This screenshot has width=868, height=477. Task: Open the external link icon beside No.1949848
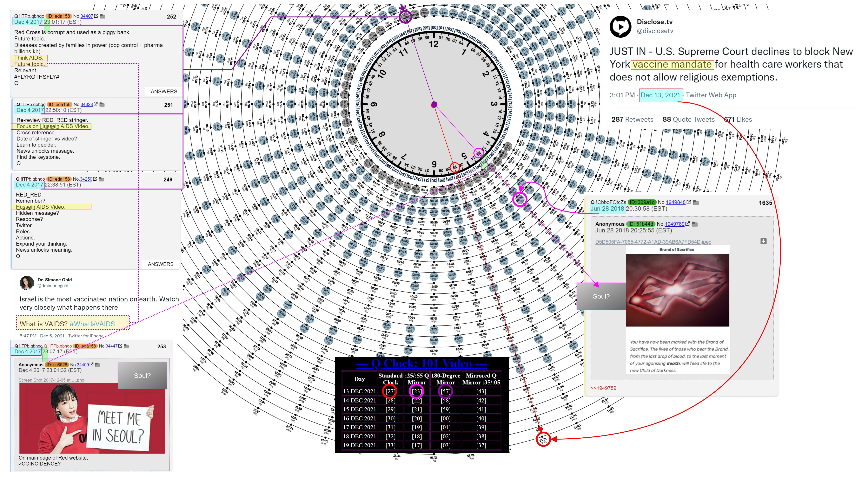click(689, 202)
